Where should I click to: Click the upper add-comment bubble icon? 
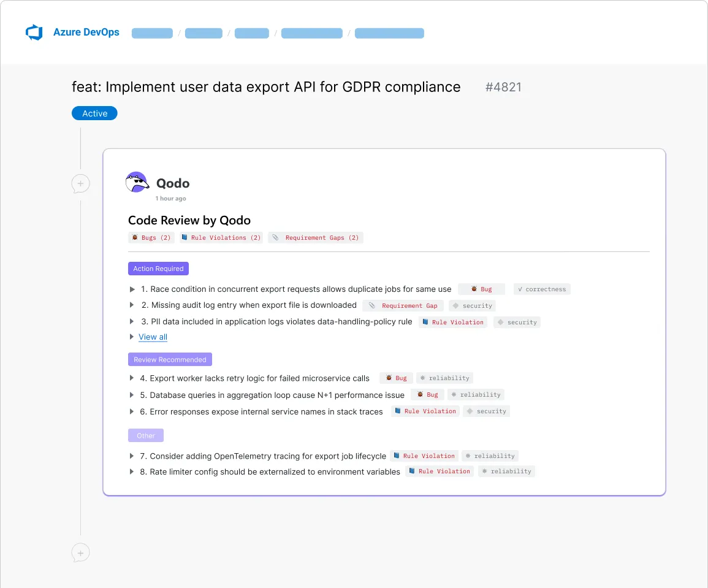(x=80, y=183)
